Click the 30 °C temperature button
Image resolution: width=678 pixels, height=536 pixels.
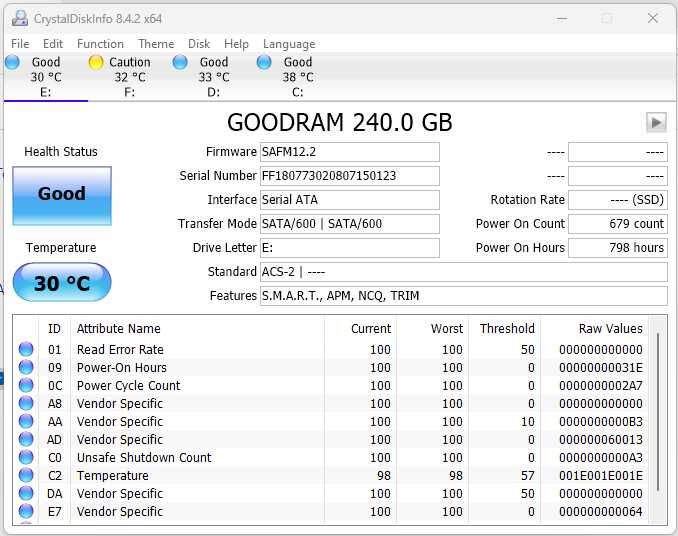(62, 282)
